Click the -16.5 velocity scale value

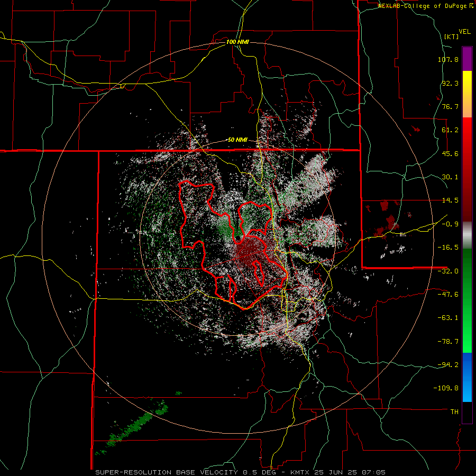click(448, 248)
